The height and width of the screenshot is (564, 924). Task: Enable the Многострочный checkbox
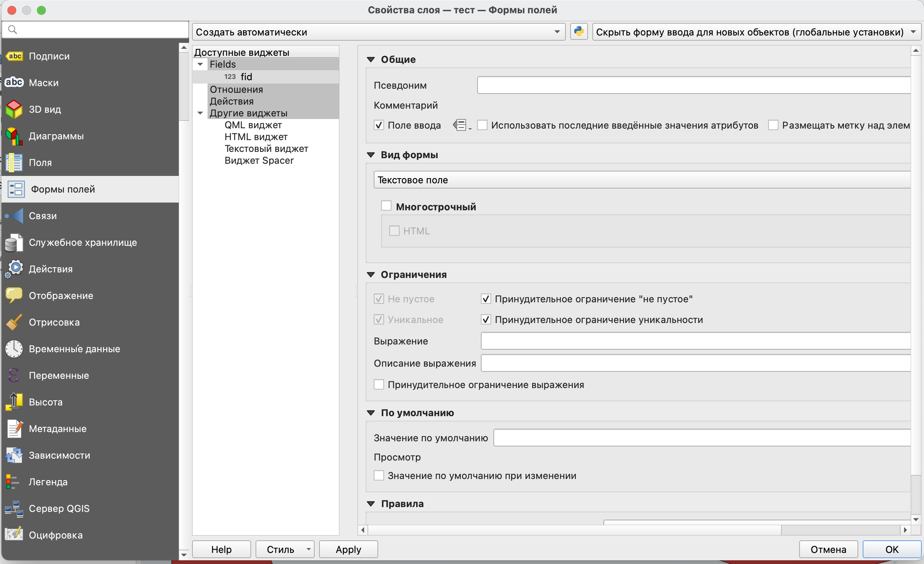point(386,205)
